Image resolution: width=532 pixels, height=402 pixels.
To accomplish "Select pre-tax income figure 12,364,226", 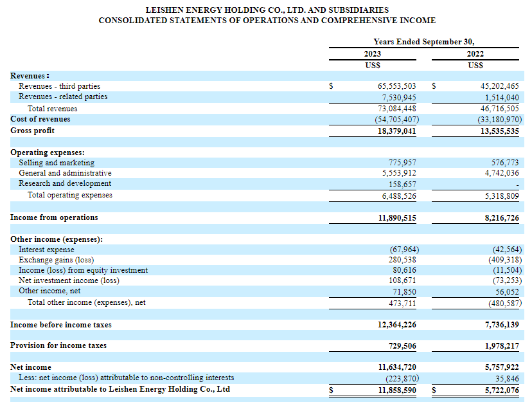I will (x=397, y=325).
